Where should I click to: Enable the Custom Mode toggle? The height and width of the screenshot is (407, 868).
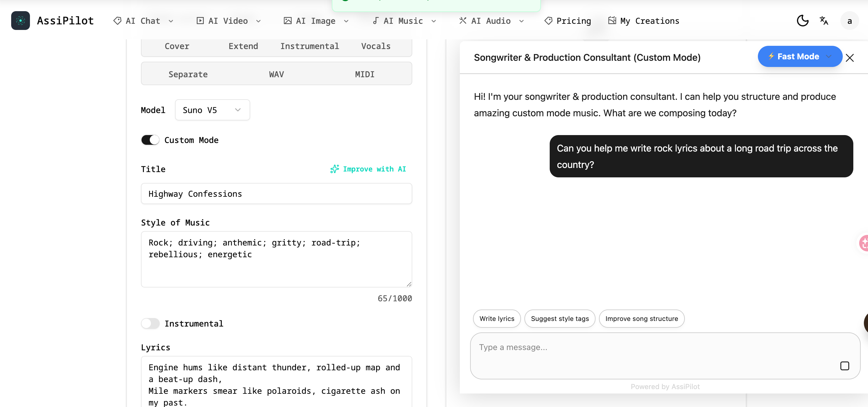tap(150, 140)
